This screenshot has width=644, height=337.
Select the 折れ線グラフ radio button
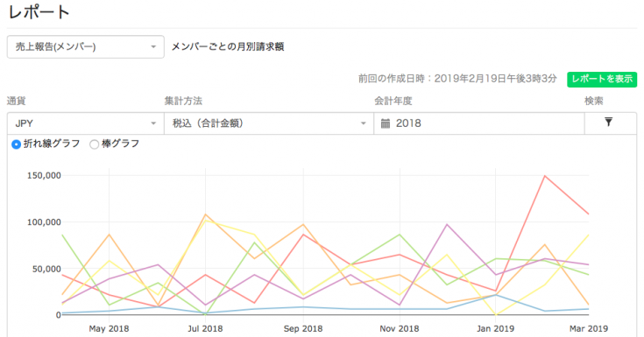coord(16,144)
